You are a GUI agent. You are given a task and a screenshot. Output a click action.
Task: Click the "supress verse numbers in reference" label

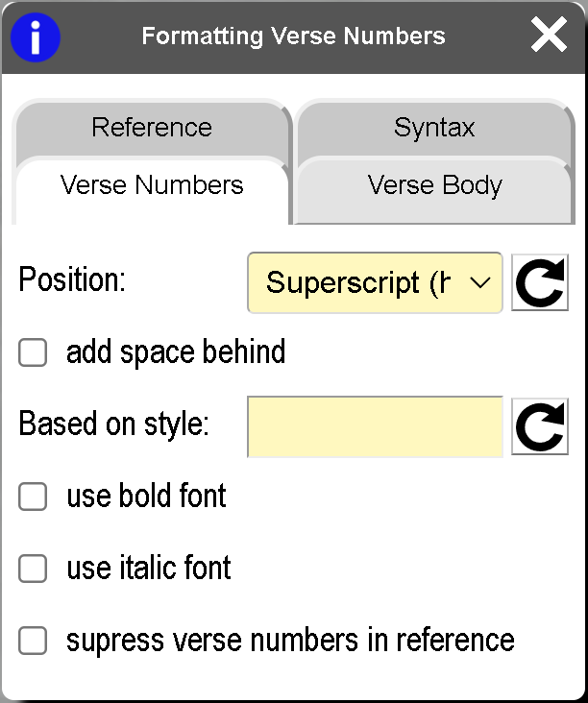pos(290,641)
